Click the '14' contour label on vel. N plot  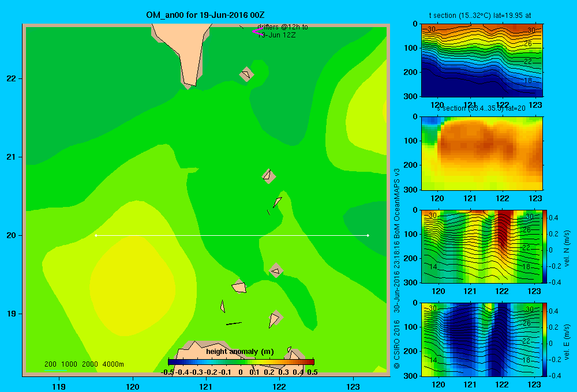coord(433,266)
